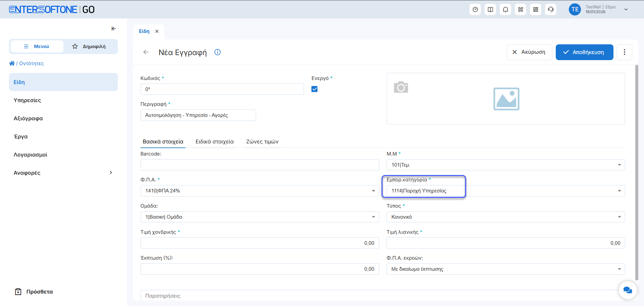Open the Ζώνες τιμών tab
This screenshot has height=306, width=644.
pos(262,142)
